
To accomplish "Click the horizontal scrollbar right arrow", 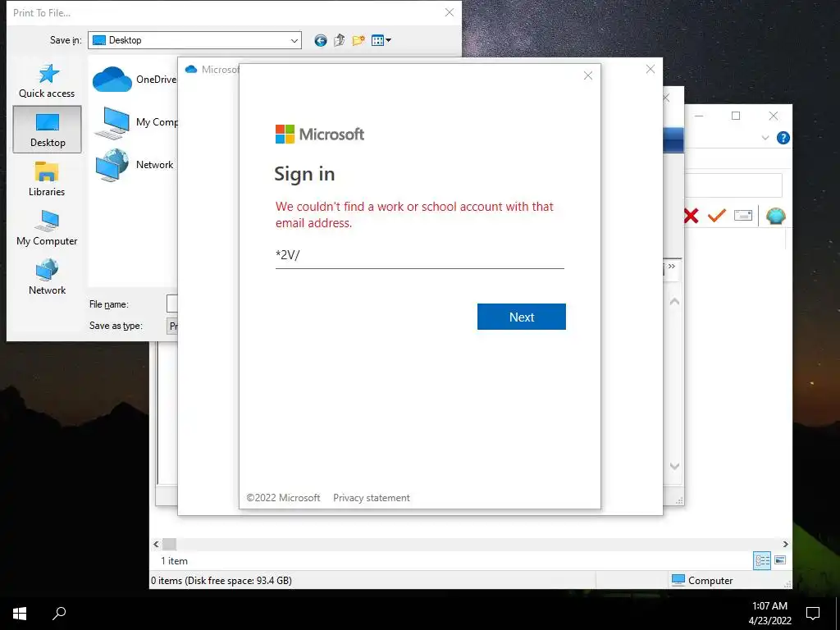I will (x=785, y=545).
